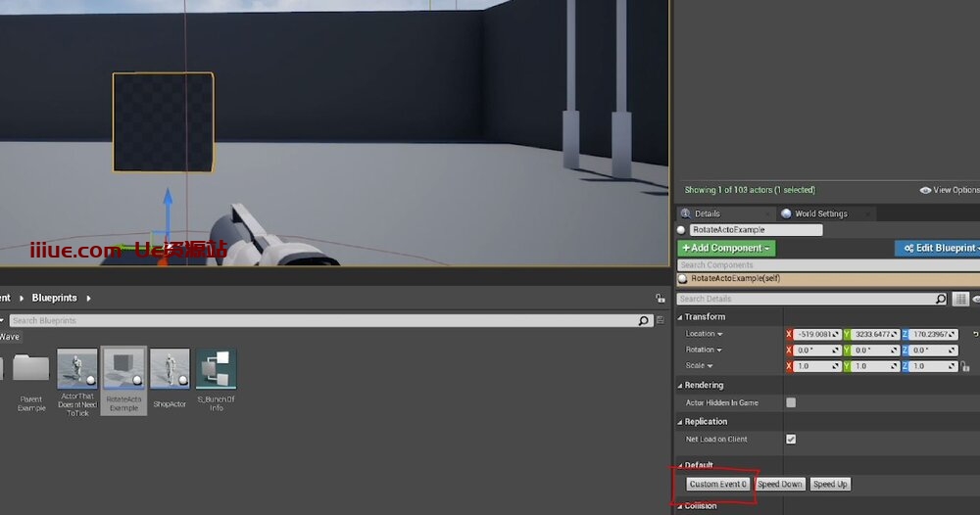The height and width of the screenshot is (515, 980).
Task: Select the ShopActor blueprint thumbnail
Action: pyautogui.click(x=170, y=370)
